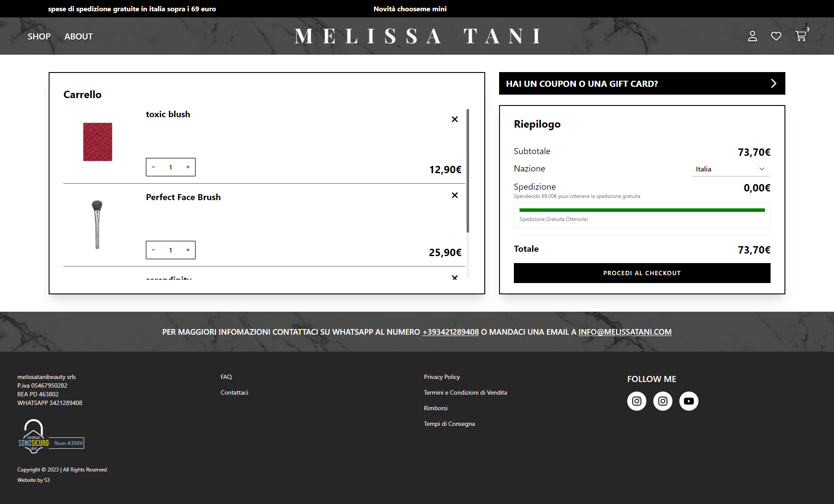Open Website by S3 credit link
Viewport: 834px width, 504px height.
tap(33, 480)
